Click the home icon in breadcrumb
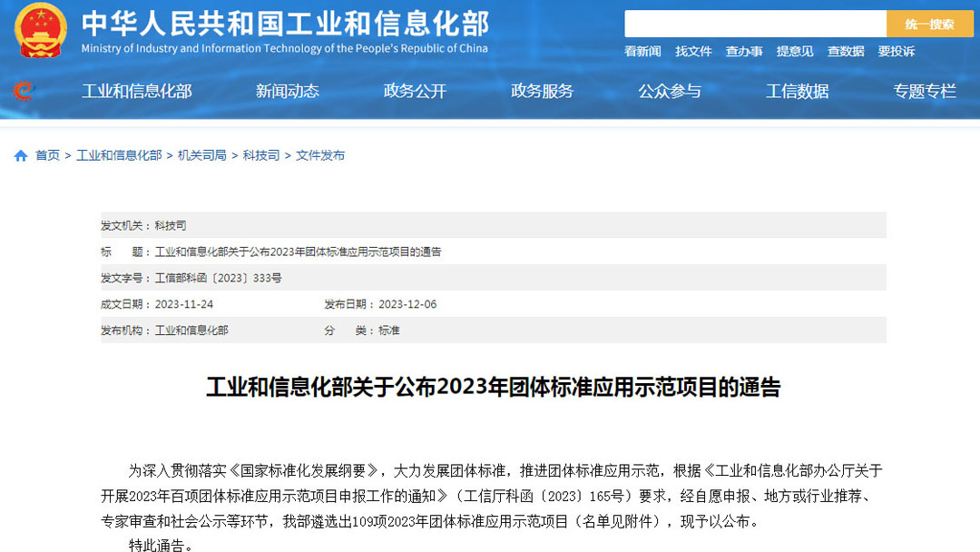 (x=21, y=156)
